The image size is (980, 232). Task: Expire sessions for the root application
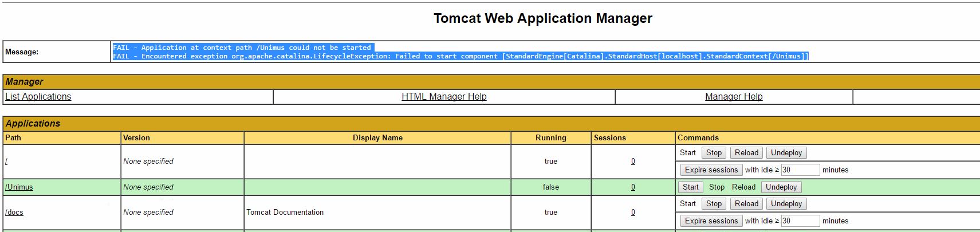coord(711,170)
